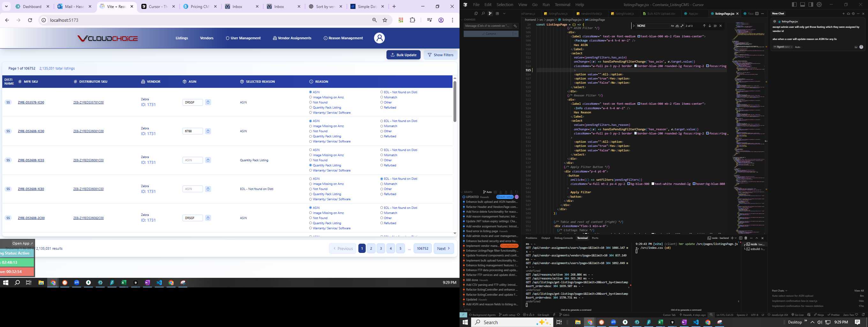Open OneNote from lower Windows taskbar
This screenshot has height=327, width=868.
click(x=684, y=322)
